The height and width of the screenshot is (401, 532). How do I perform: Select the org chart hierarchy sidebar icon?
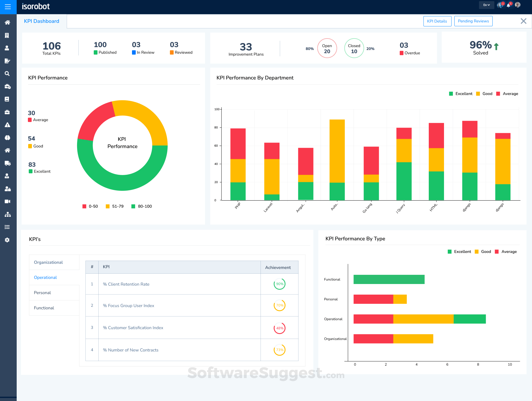tap(7, 214)
